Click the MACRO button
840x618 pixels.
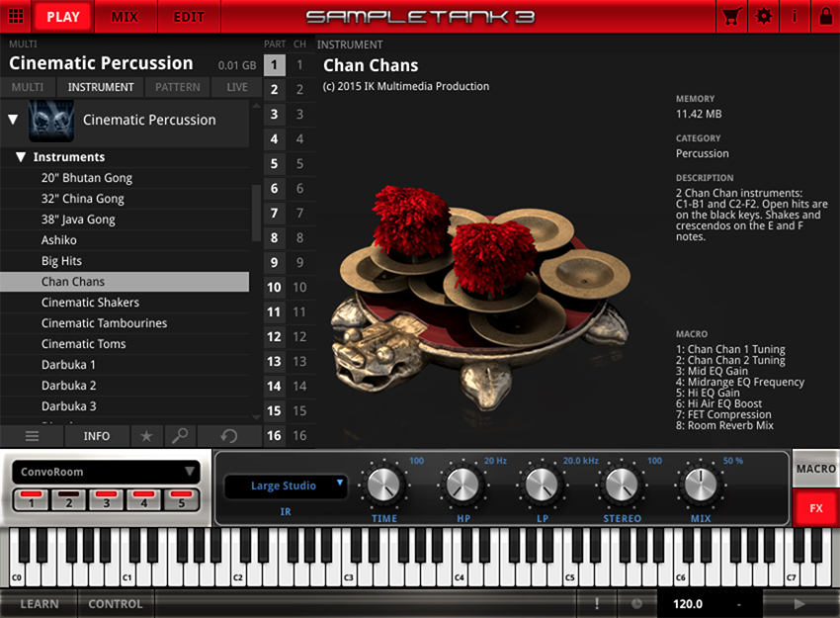click(815, 469)
